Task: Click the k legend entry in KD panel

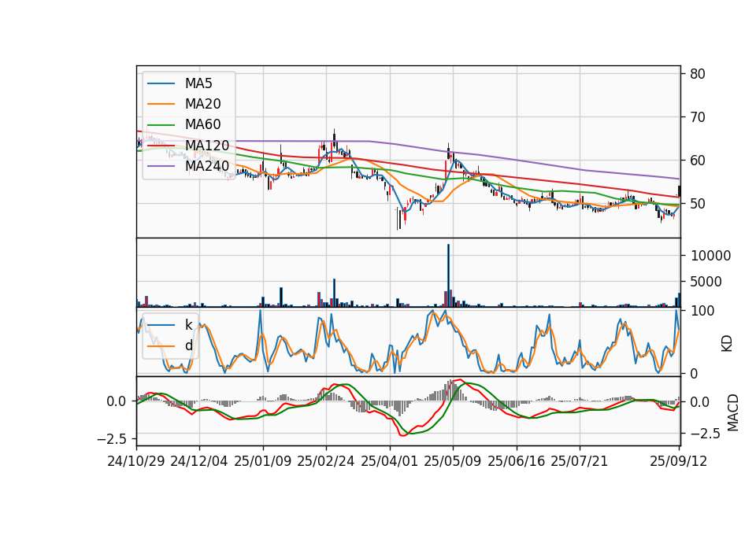Action: (x=188, y=325)
